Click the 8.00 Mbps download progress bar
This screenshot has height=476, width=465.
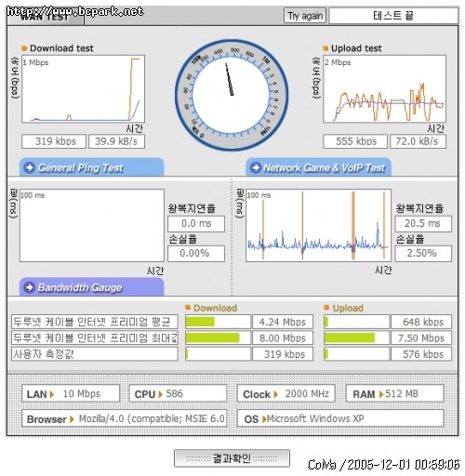[218, 337]
